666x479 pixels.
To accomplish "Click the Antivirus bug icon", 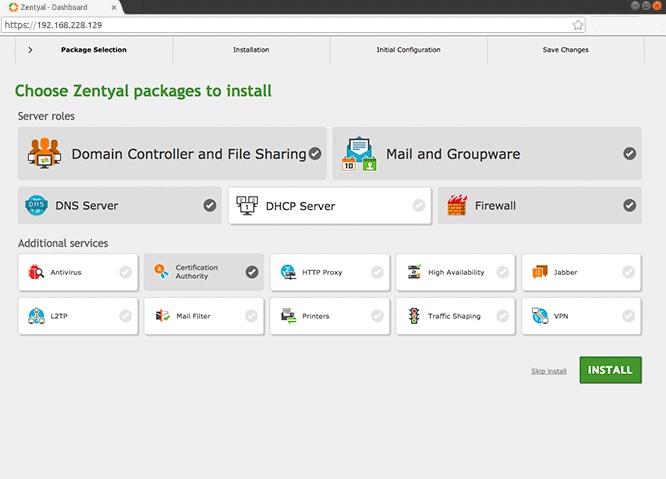I will tap(36, 272).
